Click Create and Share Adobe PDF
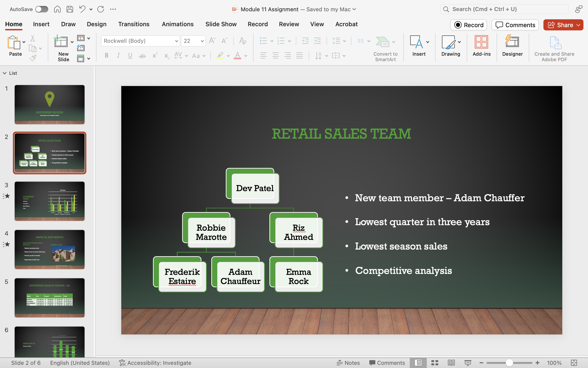 pos(554,49)
